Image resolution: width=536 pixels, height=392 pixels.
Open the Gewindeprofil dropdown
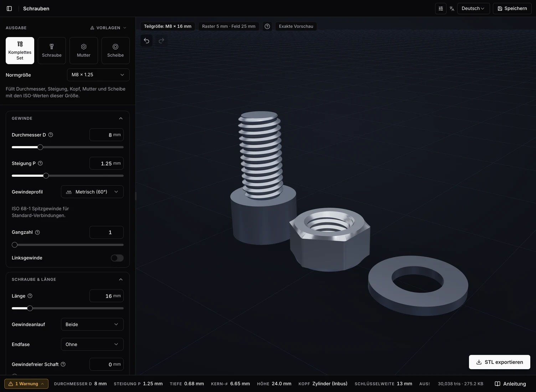92,192
